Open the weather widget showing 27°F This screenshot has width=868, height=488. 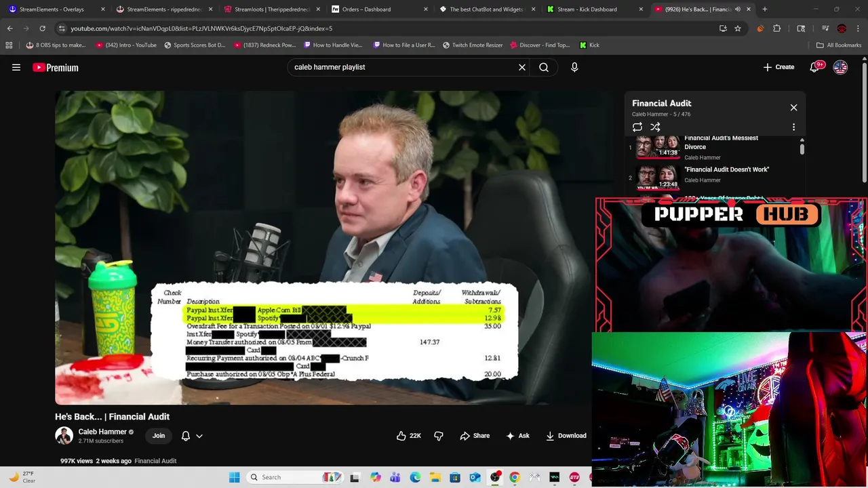pyautogui.click(x=22, y=477)
